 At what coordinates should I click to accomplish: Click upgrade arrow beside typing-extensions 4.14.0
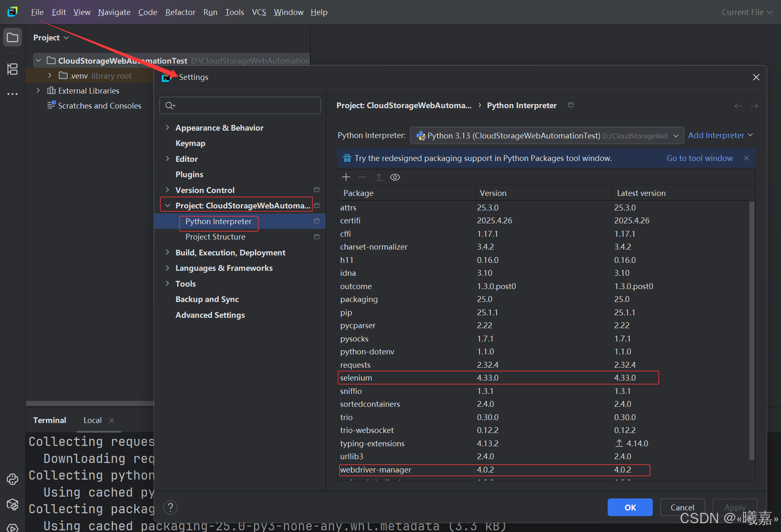[x=619, y=443]
